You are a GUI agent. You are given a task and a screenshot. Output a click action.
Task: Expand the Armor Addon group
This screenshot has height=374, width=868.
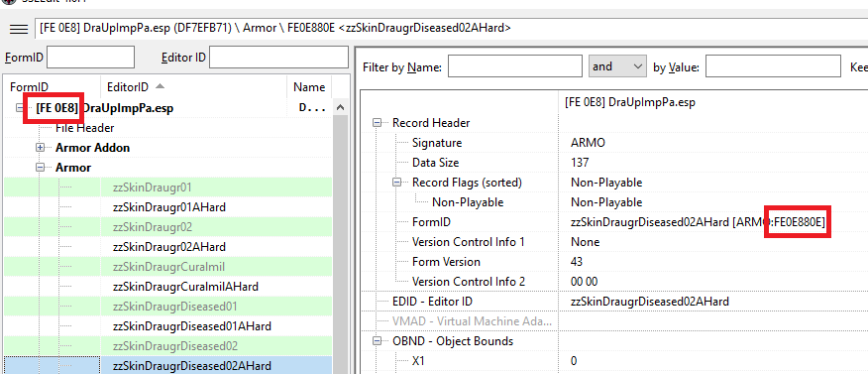(40, 148)
